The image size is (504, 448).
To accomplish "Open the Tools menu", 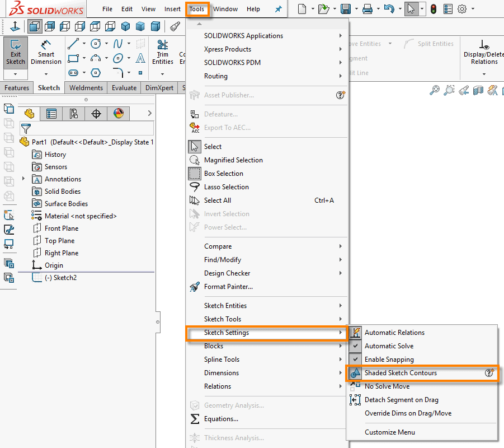I will [x=197, y=9].
